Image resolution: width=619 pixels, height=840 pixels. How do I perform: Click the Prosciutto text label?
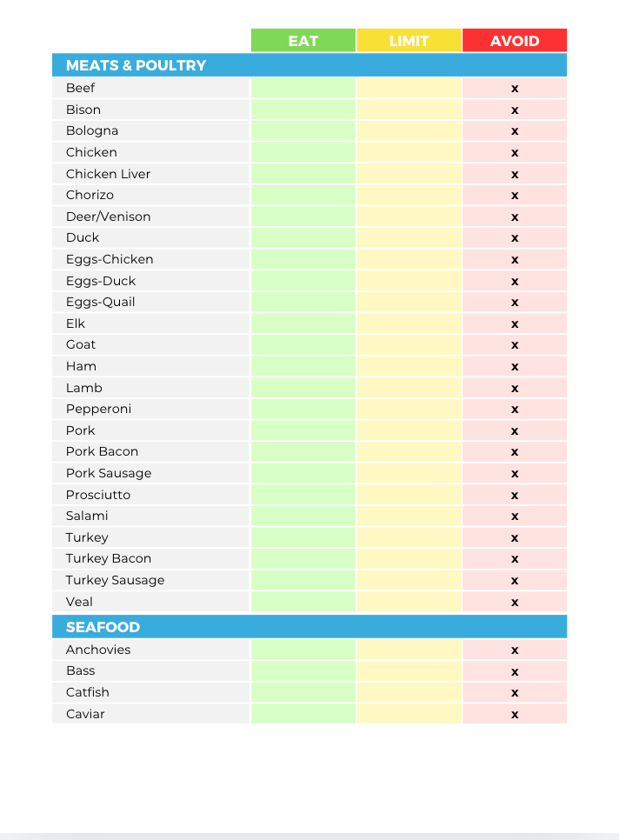click(x=98, y=495)
